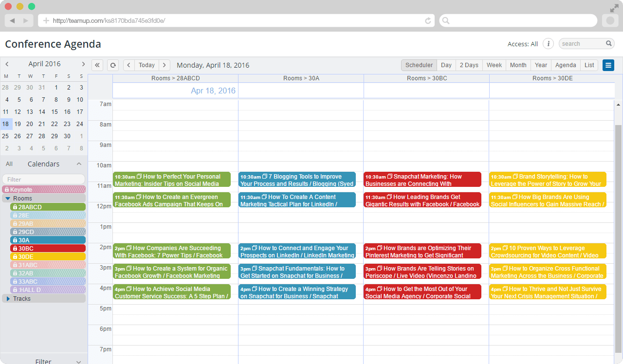Show next month in mini calendar

point(83,64)
